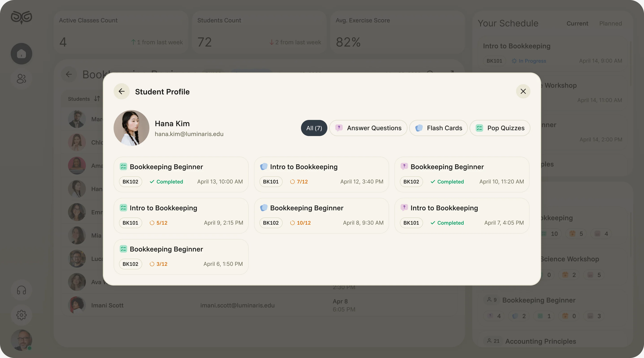Click the 10/12 progress indicator
The image size is (644, 358).
click(x=300, y=223)
